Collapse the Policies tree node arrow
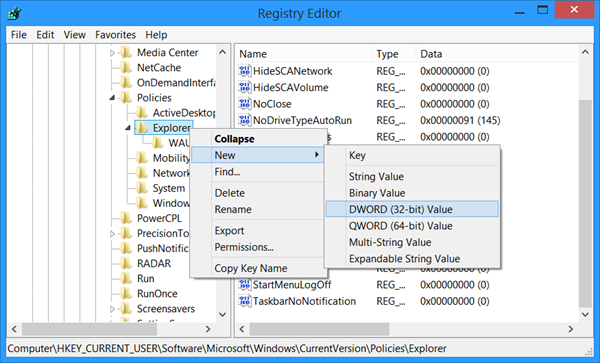The image size is (600, 363). 112,98
